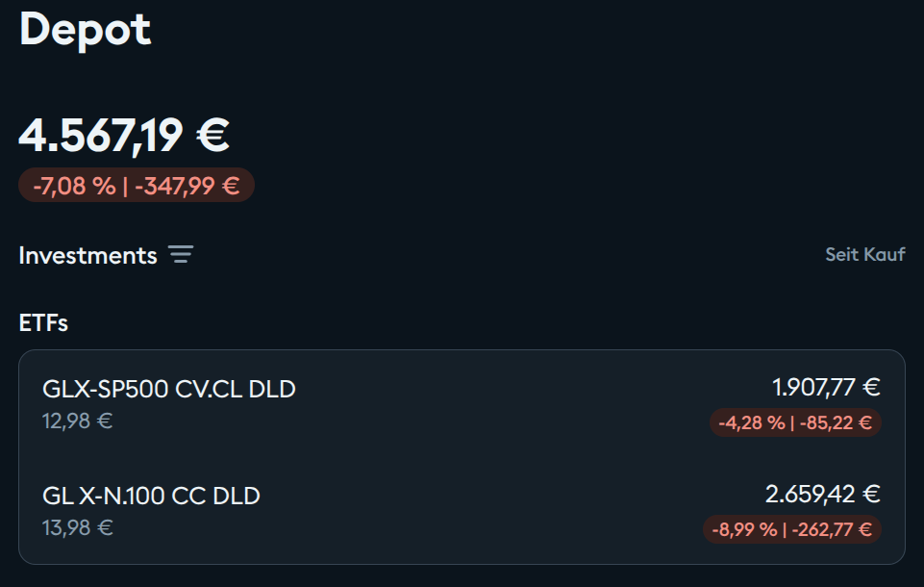
Task: Open the GLX-SP500 CV.CL DLD position
Action: pyautogui.click(x=169, y=390)
